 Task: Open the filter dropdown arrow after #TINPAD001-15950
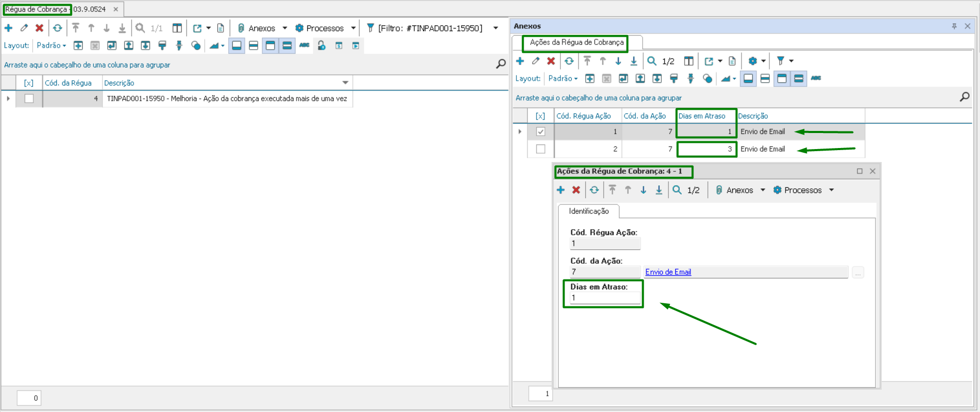(x=496, y=28)
